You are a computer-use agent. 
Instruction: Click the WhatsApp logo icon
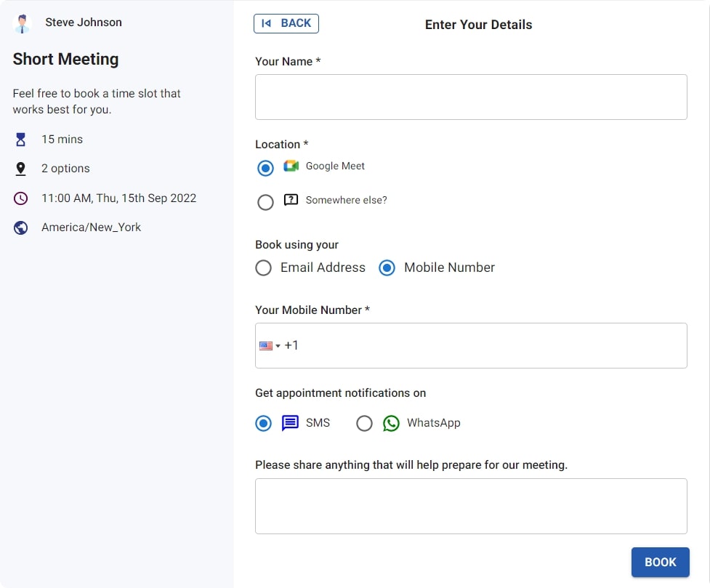click(391, 423)
